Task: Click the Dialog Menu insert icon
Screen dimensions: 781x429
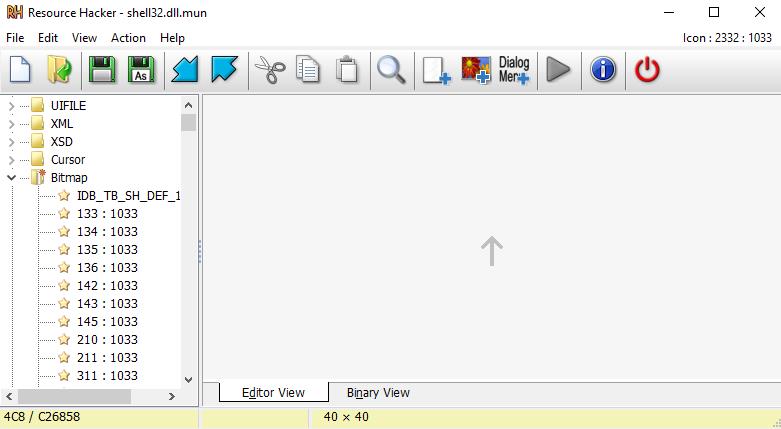Action: pyautogui.click(x=514, y=70)
